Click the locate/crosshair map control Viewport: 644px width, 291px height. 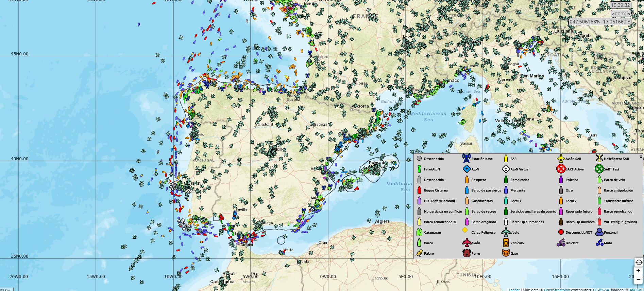pyautogui.click(x=639, y=262)
